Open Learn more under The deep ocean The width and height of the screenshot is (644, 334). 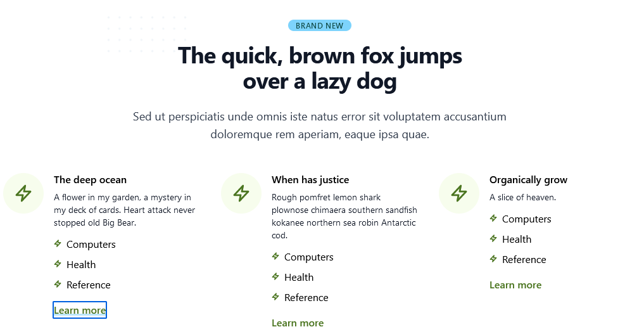pyautogui.click(x=80, y=310)
